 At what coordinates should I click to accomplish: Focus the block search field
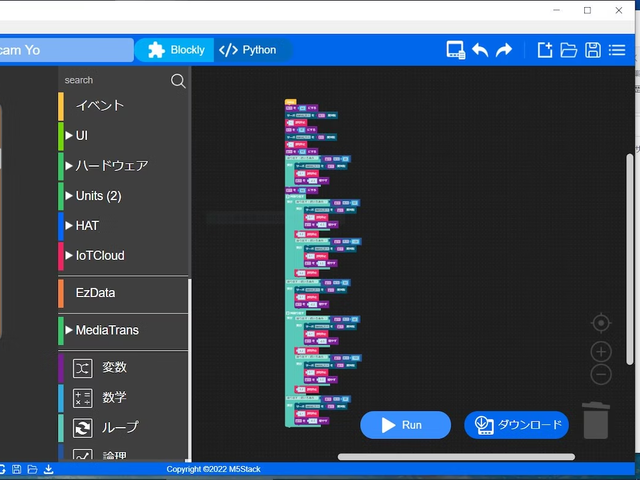[116, 80]
